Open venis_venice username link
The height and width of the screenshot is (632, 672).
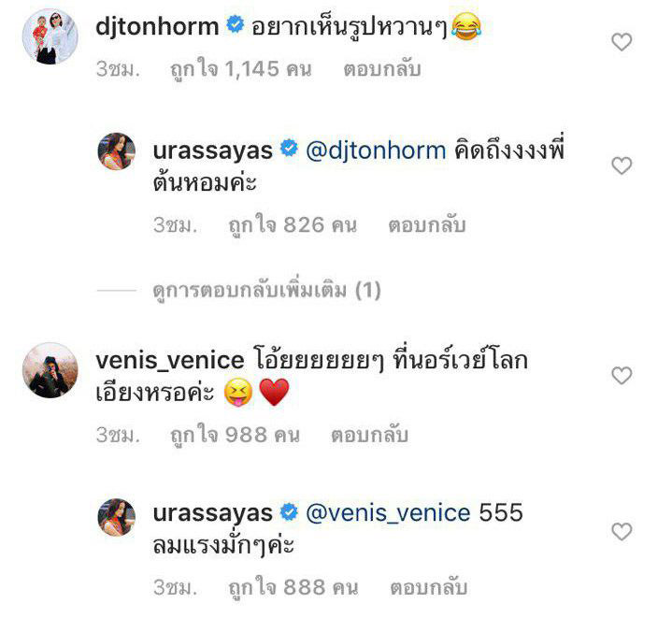coord(170,360)
